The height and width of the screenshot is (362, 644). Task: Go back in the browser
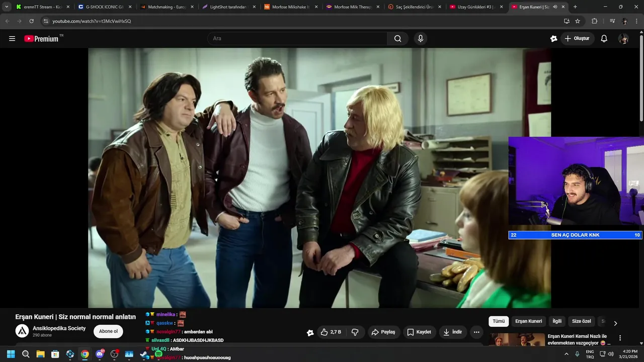(7, 21)
